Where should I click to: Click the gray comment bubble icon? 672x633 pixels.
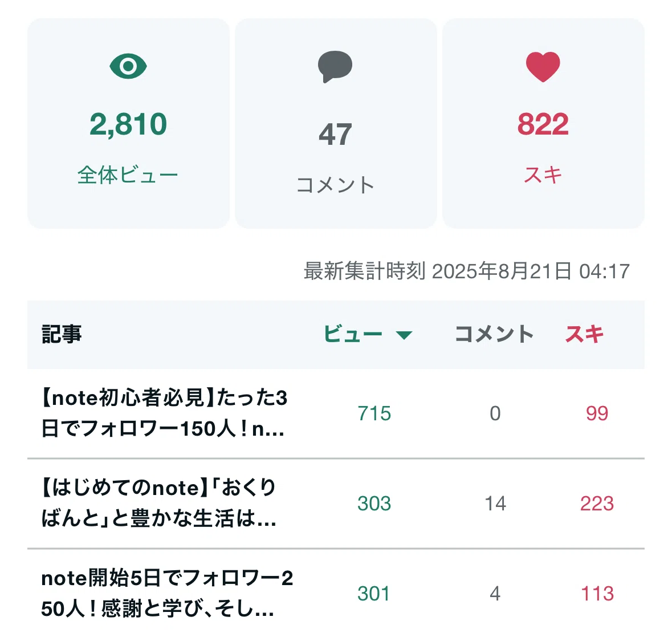coord(335,67)
